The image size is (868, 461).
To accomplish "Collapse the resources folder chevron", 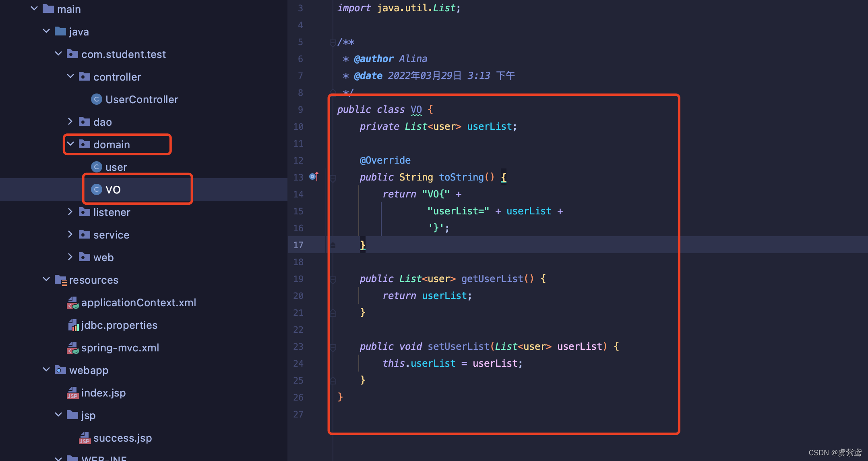I will 46,279.
